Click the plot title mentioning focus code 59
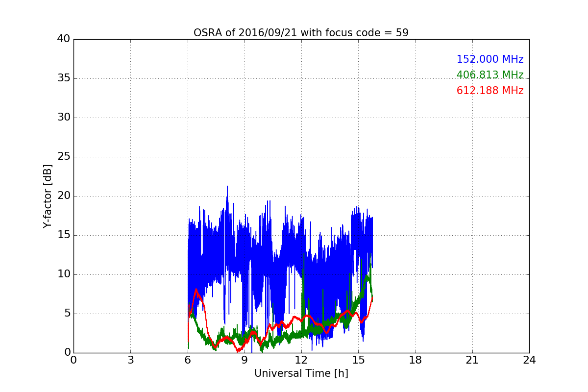Viewport: 588px width, 392px height. [x=301, y=33]
